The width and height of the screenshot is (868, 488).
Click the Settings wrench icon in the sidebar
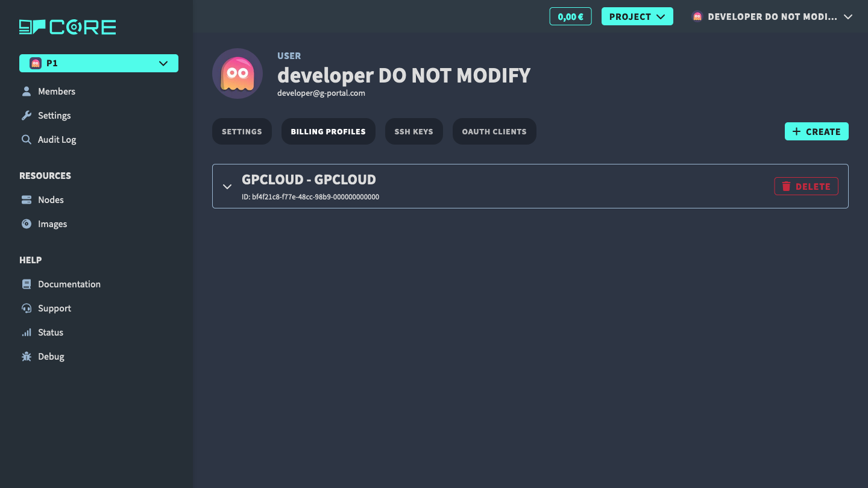click(27, 116)
